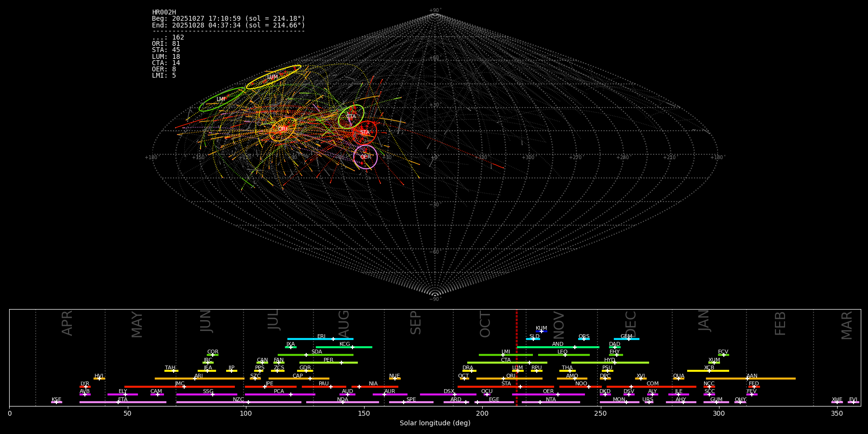The width and height of the screenshot is (868, 434).
Task: Select the 'Beg: 20251027 17:10:59' line
Action: coord(229,19)
